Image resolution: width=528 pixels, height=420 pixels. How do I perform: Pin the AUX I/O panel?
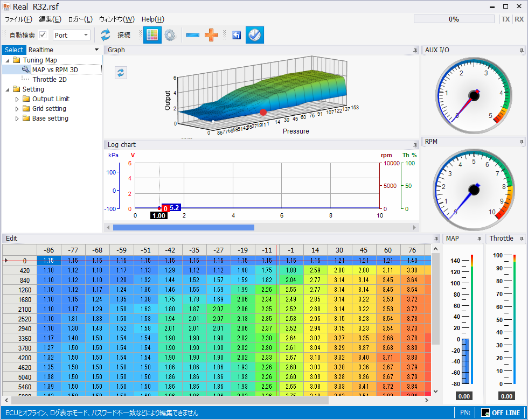tap(522, 50)
